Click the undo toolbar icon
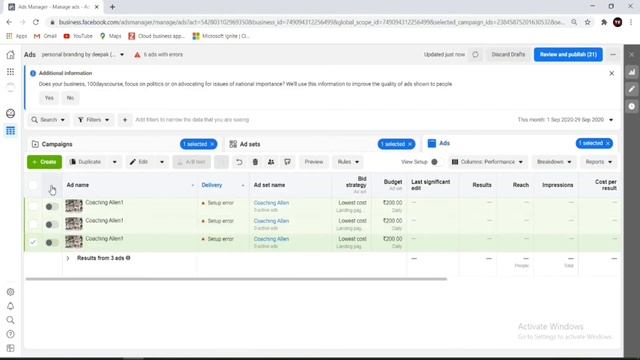The image size is (640, 360). coord(239,162)
